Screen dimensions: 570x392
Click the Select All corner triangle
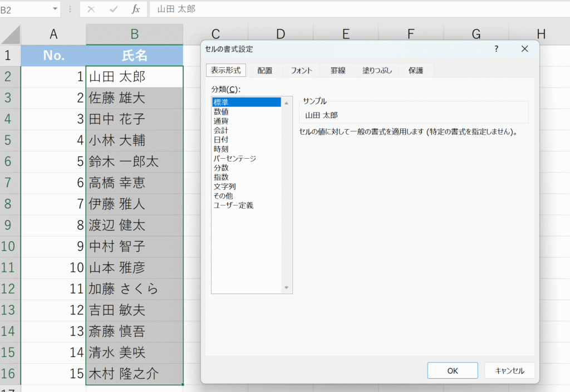pos(11,35)
